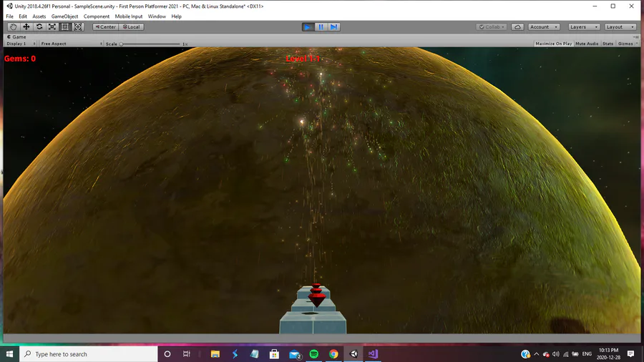Advance one frame with the Step button

(x=334, y=26)
